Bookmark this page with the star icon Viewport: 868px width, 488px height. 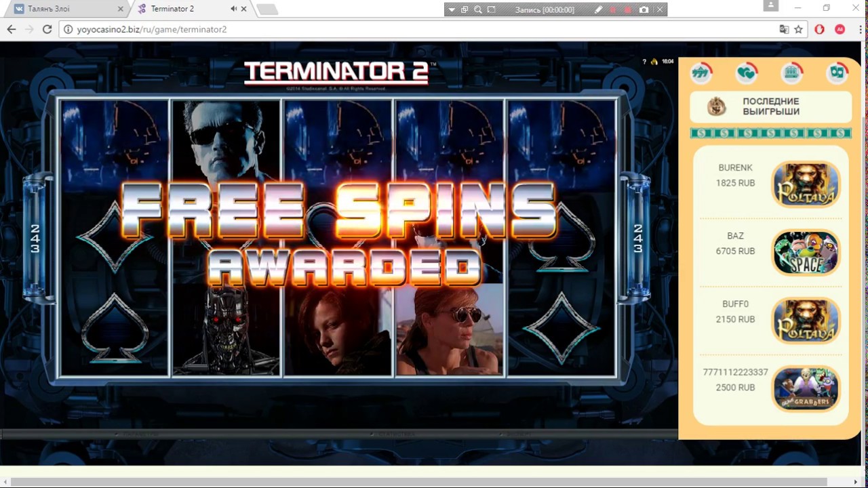point(799,29)
